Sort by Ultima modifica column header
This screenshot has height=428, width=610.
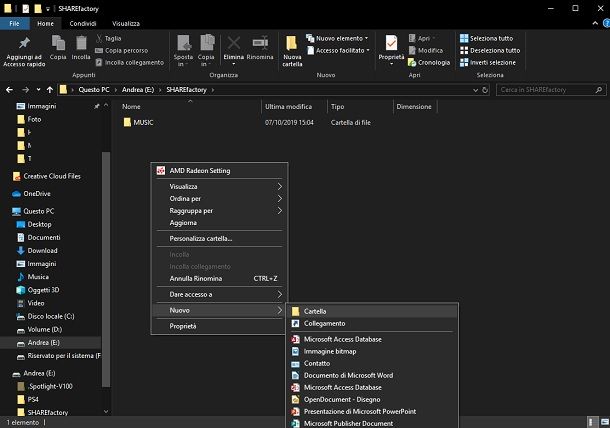[288, 107]
